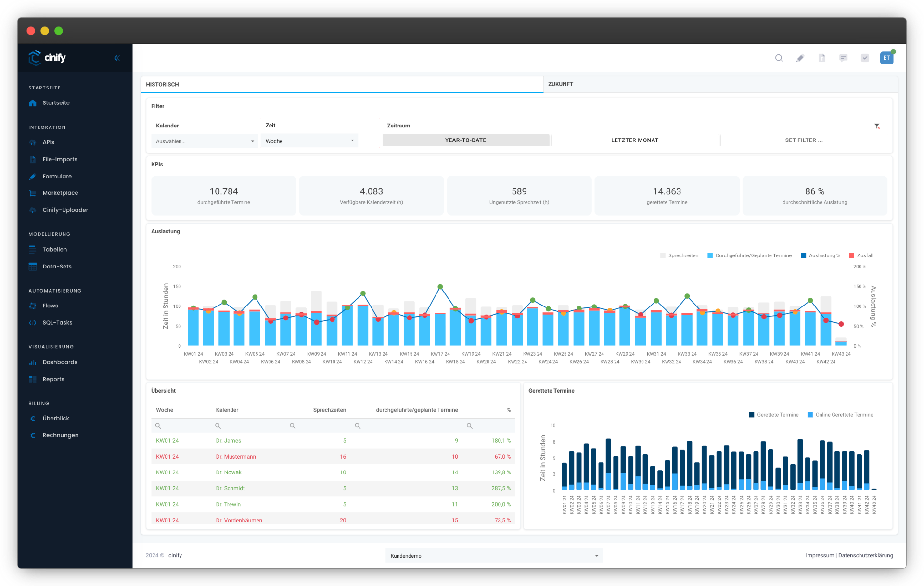Open the comments icon near the profile avatar
924x586 pixels.
[x=844, y=58]
